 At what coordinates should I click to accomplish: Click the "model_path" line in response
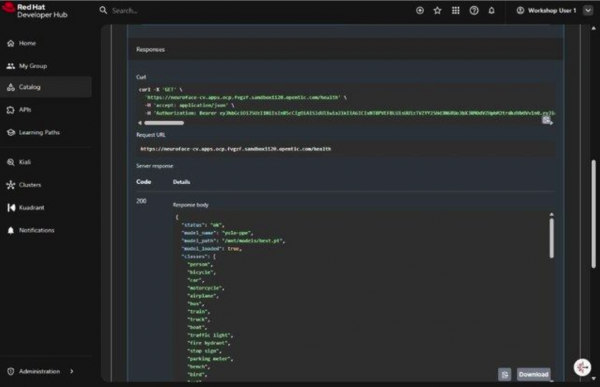tap(233, 241)
